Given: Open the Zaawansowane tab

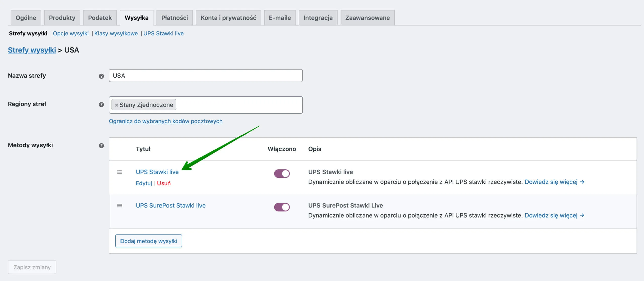Looking at the screenshot, I should tap(368, 18).
